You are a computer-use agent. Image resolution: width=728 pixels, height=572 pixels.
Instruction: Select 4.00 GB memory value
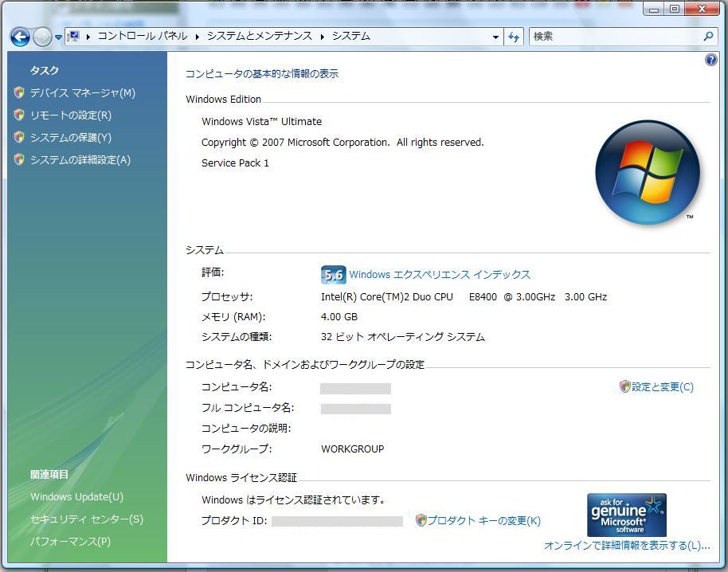[x=339, y=316]
